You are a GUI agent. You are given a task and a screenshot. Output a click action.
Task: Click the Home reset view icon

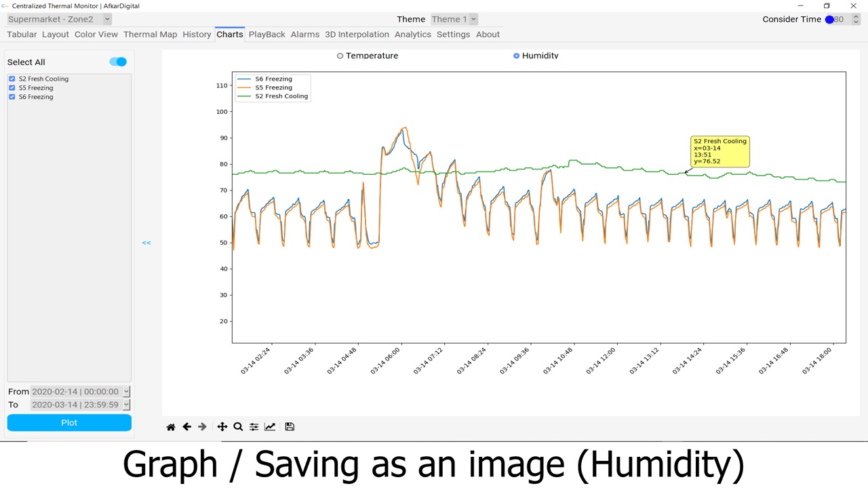(x=171, y=427)
